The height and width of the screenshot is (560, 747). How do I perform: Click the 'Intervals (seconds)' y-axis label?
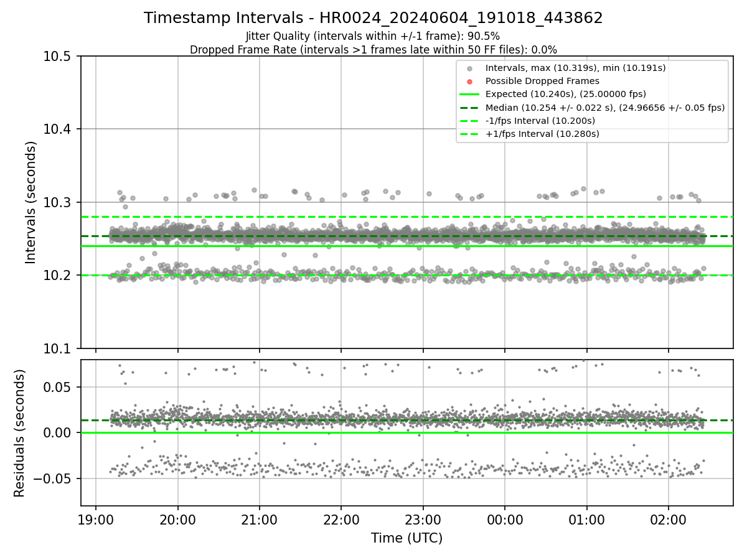32,202
